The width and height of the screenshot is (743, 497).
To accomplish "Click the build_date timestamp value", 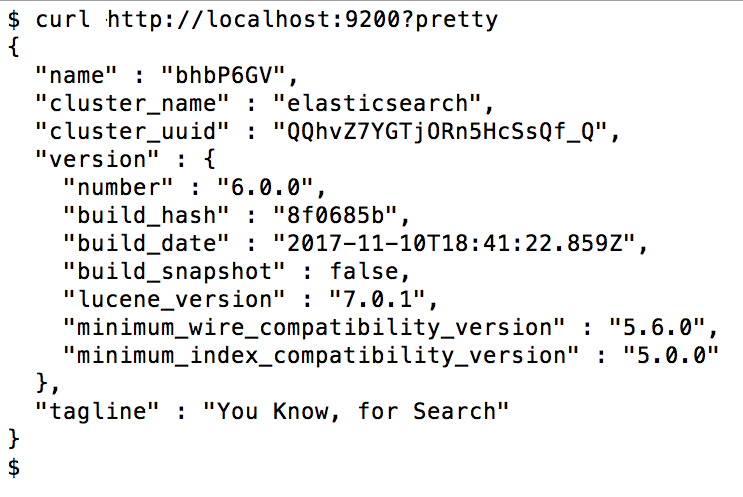I will coord(454,243).
